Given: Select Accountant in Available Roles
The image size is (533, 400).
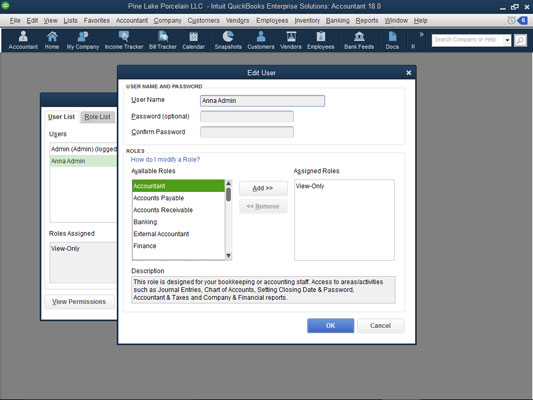Looking at the screenshot, I should pyautogui.click(x=178, y=186).
